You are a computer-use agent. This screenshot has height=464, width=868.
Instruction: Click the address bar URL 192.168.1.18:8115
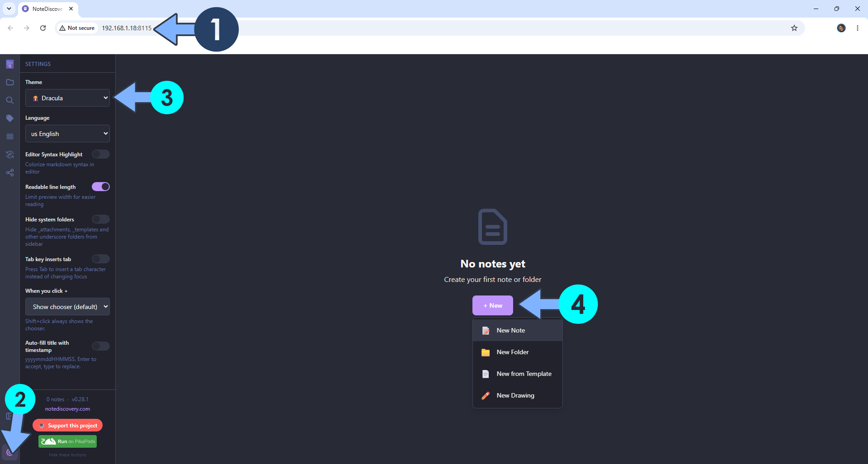127,28
